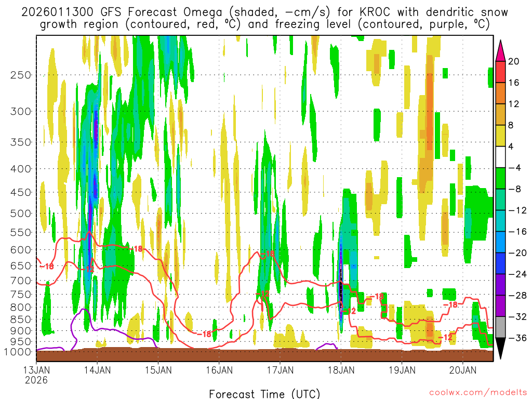532x399 pixels.
Task: Click the first title line with 'GFS Forecast Omega'
Action: (x=264, y=12)
